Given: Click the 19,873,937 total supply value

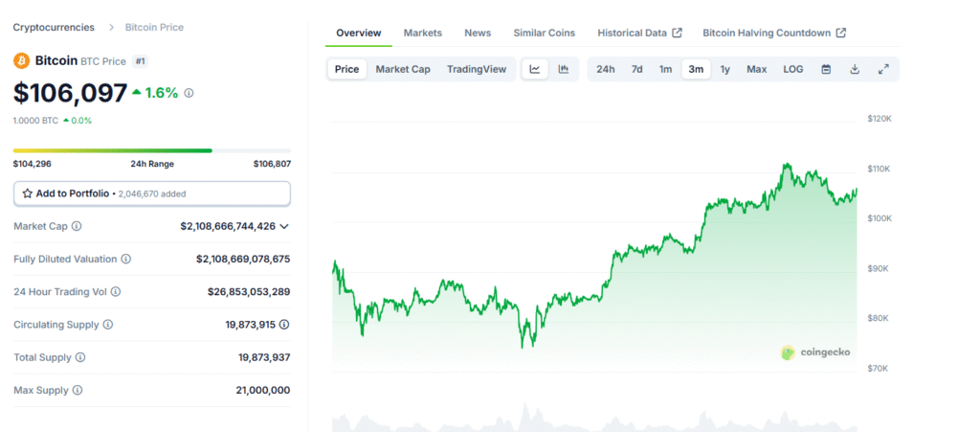Looking at the screenshot, I should [x=264, y=357].
